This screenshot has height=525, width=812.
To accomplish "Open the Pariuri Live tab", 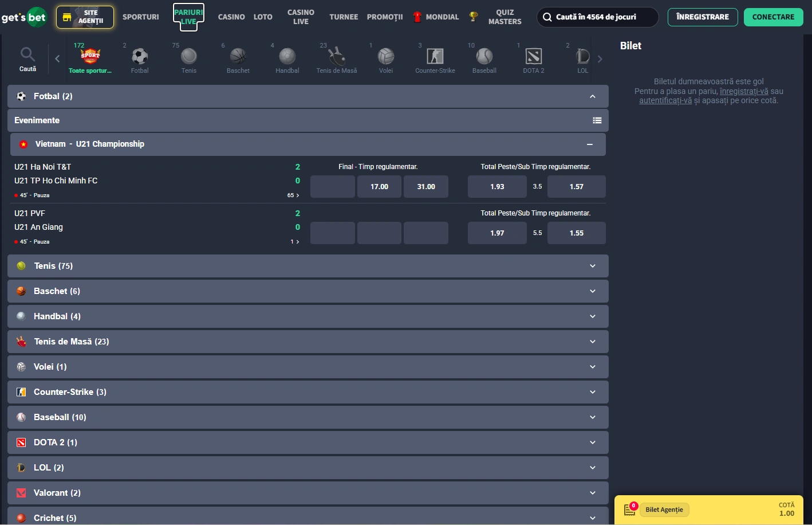I will (x=188, y=17).
